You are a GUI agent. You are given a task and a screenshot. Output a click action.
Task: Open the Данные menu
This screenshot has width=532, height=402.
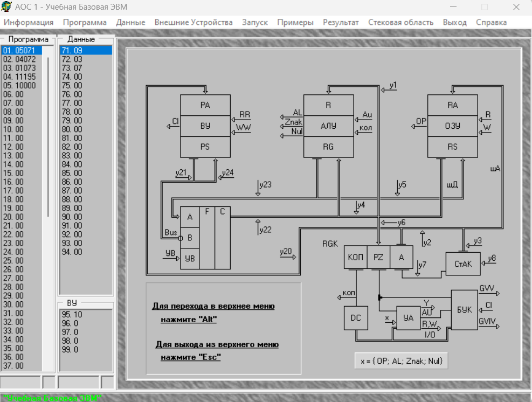130,23
